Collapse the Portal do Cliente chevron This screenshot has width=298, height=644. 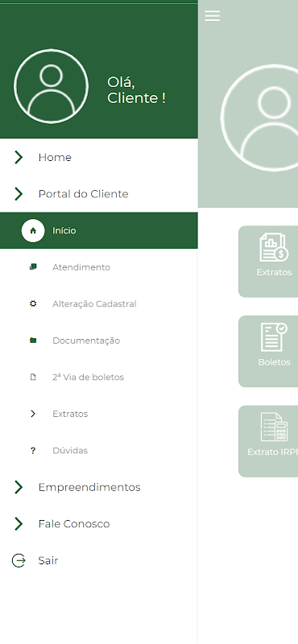tap(19, 194)
